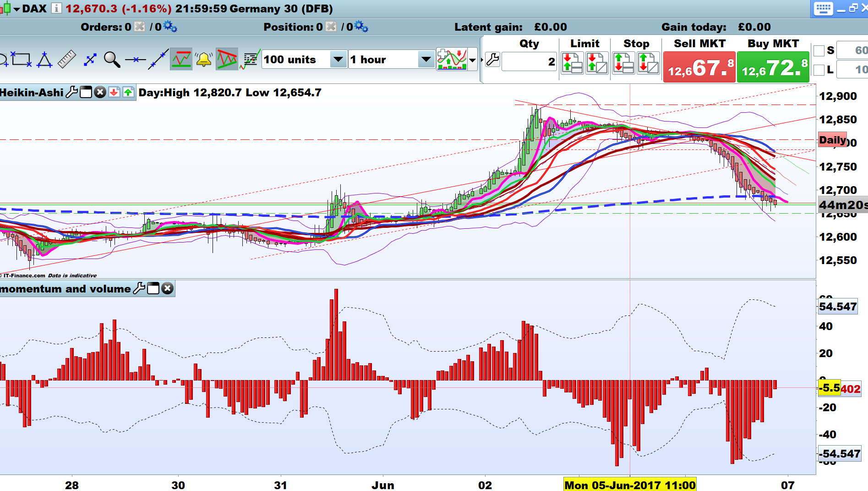The image size is (868, 491).
Task: Toggle the triangle pattern detection tool
Action: 227,60
